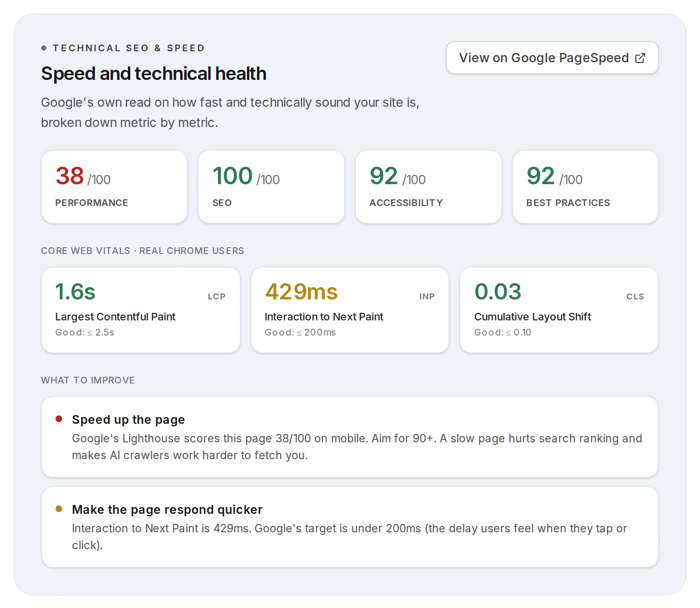The width and height of the screenshot is (700, 608).
Task: Click the 'LCP' abbreviation label
Action: coord(217,296)
